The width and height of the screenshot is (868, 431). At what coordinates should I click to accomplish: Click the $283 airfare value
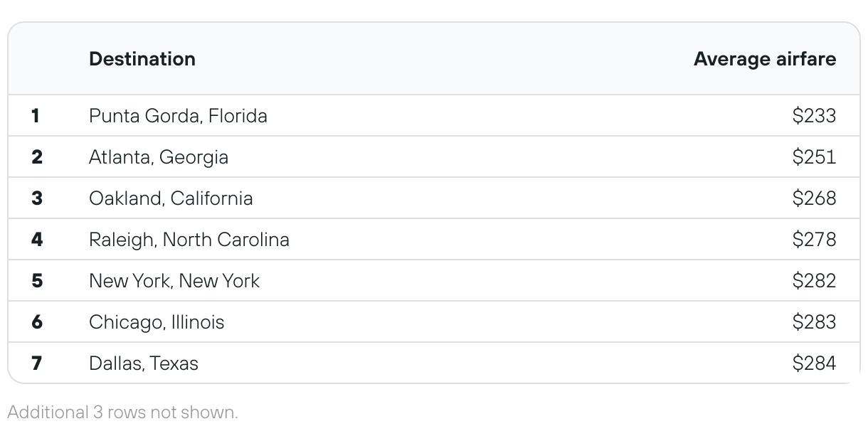point(815,321)
